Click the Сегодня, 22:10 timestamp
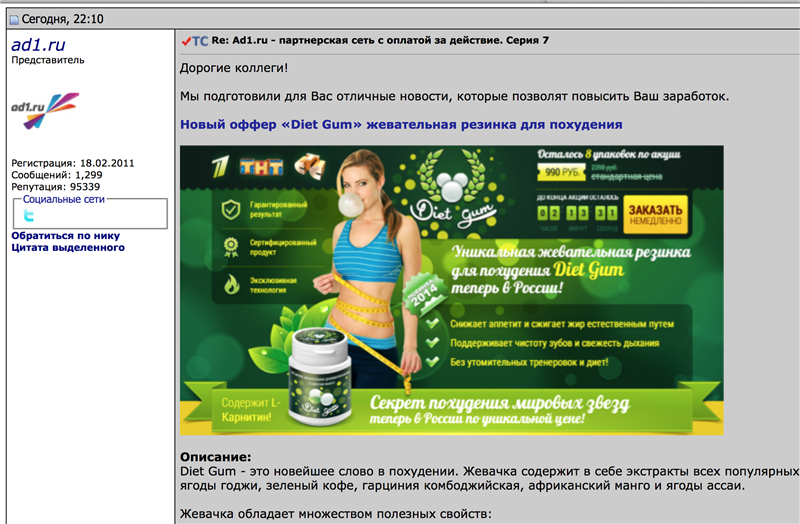This screenshot has height=524, width=800. (x=62, y=19)
